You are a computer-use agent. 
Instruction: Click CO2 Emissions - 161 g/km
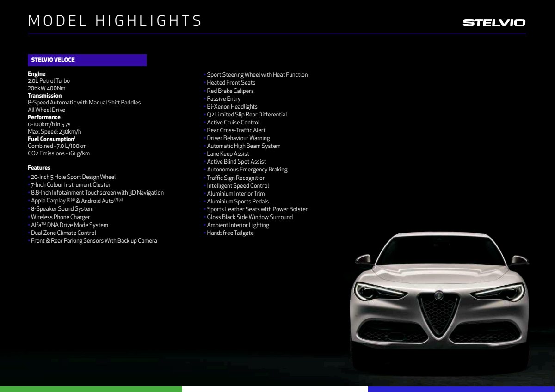coord(59,153)
